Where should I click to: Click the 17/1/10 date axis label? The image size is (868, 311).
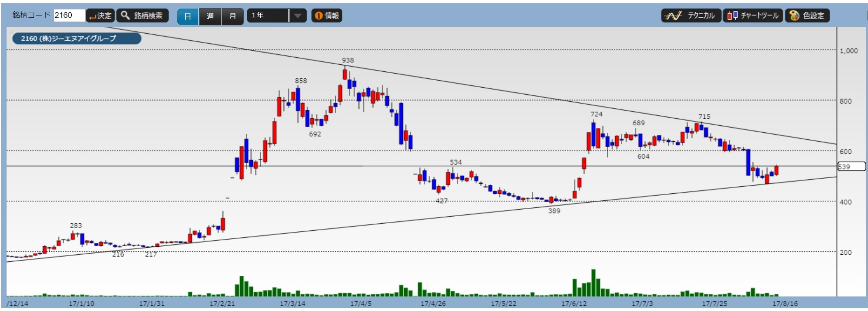point(82,303)
